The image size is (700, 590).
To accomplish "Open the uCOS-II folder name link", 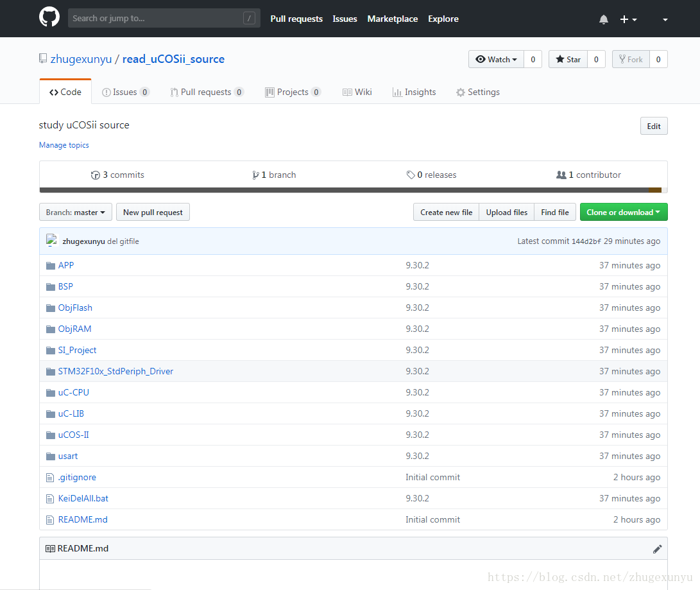I will [x=73, y=435].
